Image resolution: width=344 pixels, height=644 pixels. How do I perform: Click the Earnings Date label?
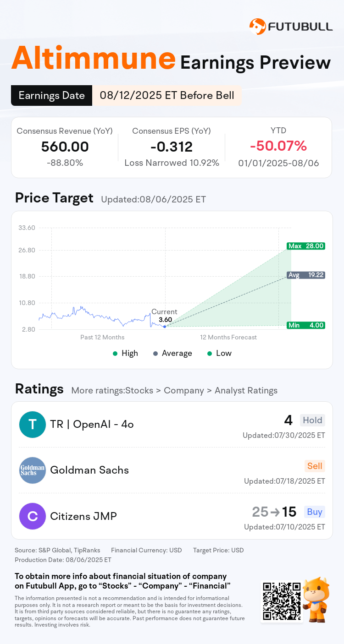(51, 95)
